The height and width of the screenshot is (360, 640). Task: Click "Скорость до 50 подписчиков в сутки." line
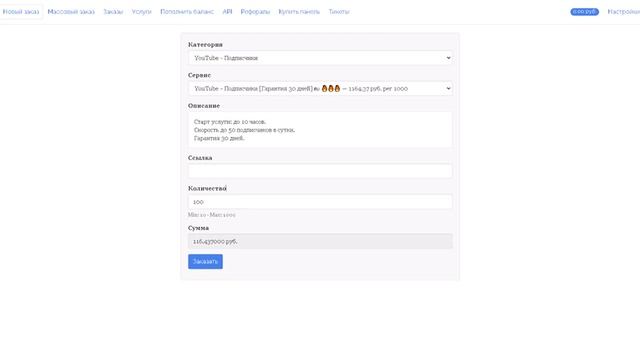244,130
